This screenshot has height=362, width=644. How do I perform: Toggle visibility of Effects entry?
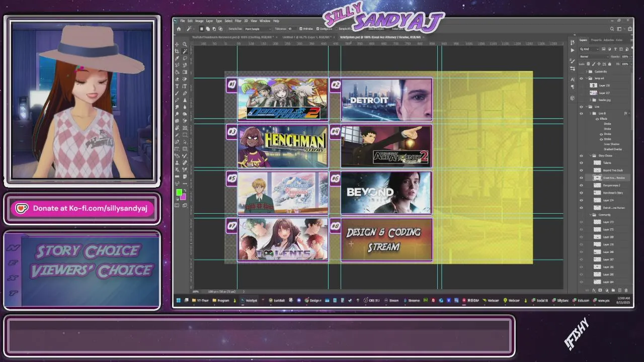597,119
